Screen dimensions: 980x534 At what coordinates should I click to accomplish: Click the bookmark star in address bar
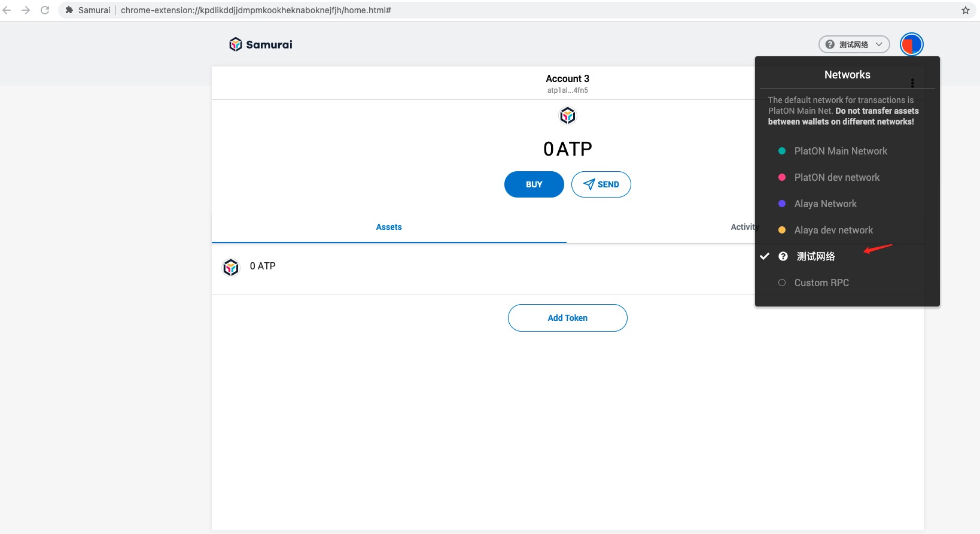965,10
